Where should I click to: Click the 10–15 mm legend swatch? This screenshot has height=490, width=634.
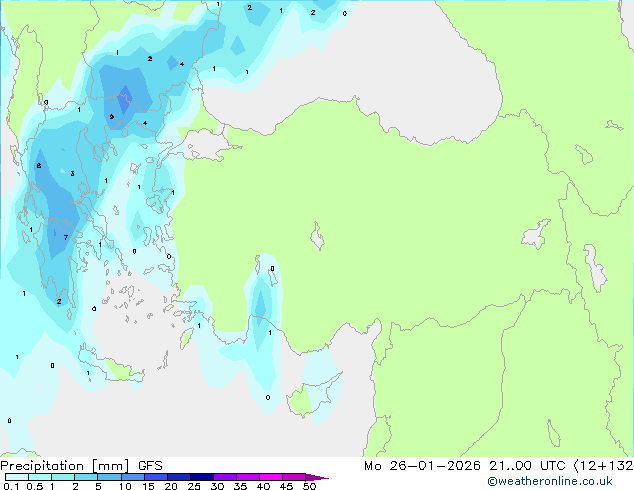click(132, 477)
